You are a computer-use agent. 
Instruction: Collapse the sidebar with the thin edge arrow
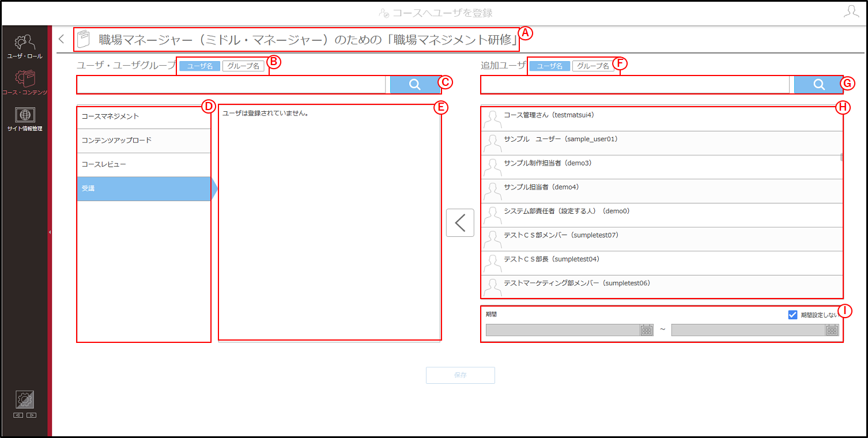[50, 232]
